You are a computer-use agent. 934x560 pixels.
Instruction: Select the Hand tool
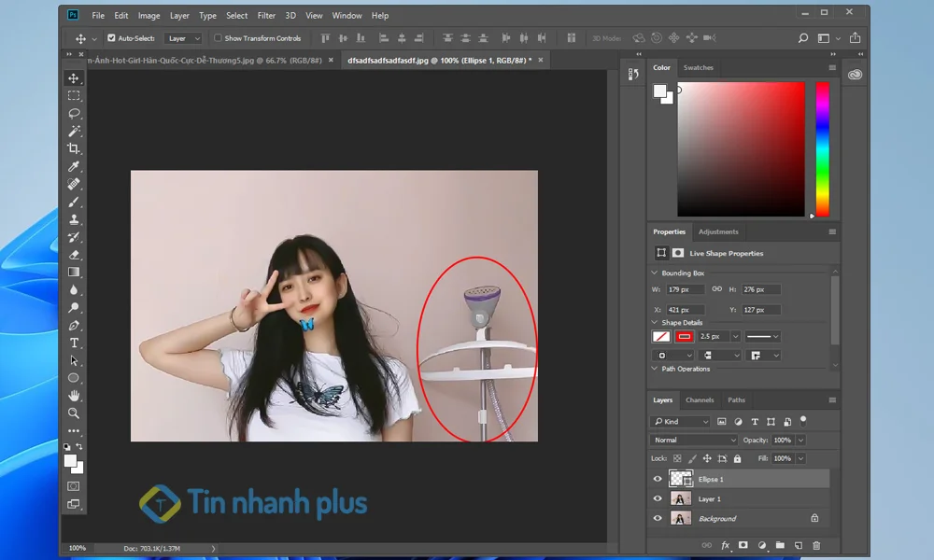[x=74, y=395]
